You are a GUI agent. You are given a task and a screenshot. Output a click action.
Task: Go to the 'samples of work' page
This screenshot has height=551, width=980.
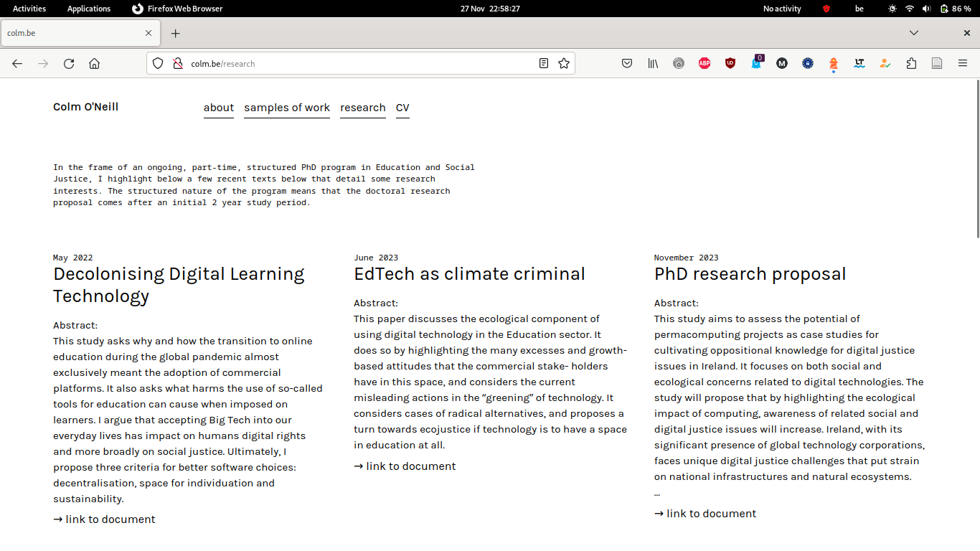pos(287,108)
